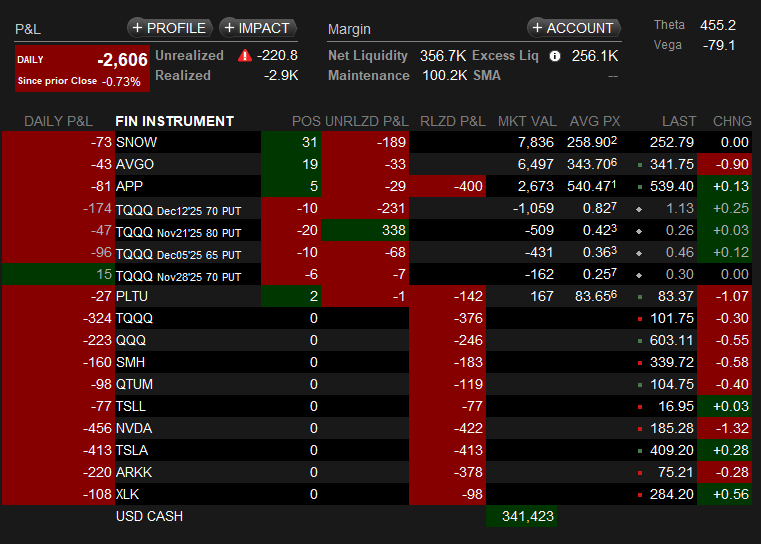This screenshot has width=761, height=544.
Task: Click the APP tick indicator dot
Action: (640, 187)
